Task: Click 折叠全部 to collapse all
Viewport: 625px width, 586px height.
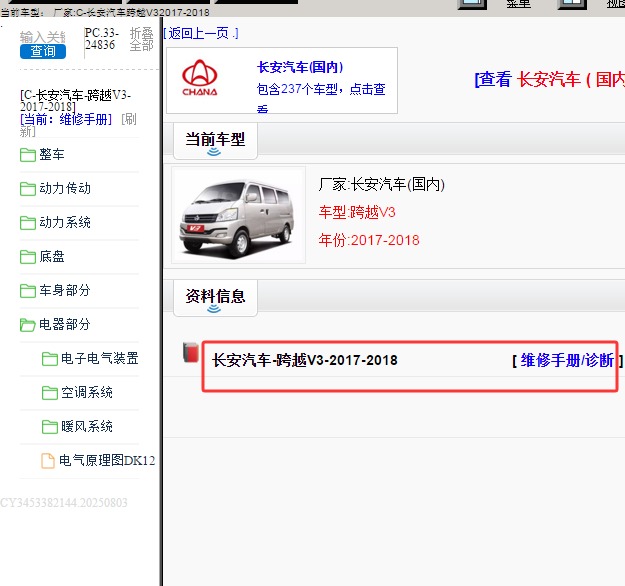Action: point(142,39)
